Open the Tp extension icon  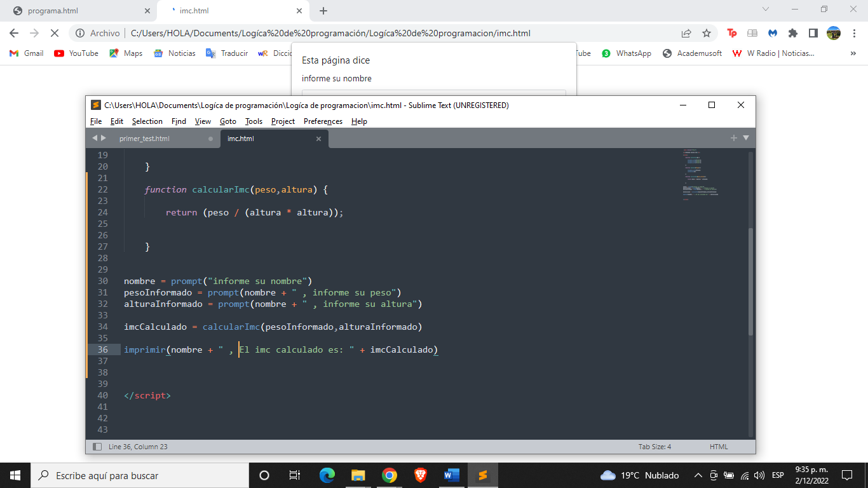pyautogui.click(x=732, y=33)
